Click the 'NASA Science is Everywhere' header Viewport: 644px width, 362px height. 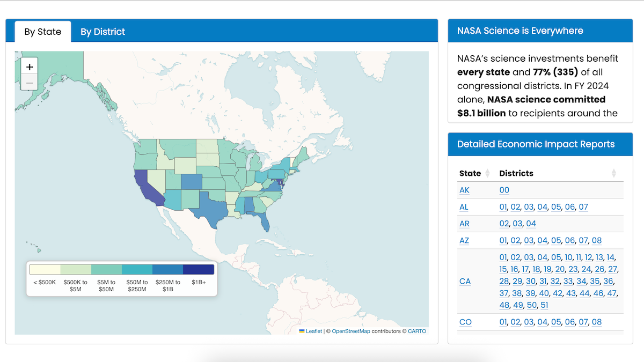click(x=520, y=31)
